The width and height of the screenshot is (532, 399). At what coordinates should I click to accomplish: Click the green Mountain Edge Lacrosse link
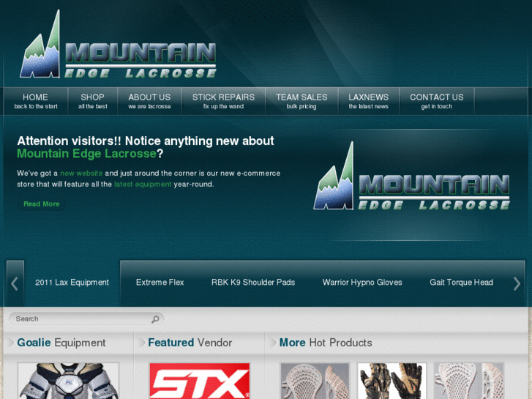coord(86,154)
